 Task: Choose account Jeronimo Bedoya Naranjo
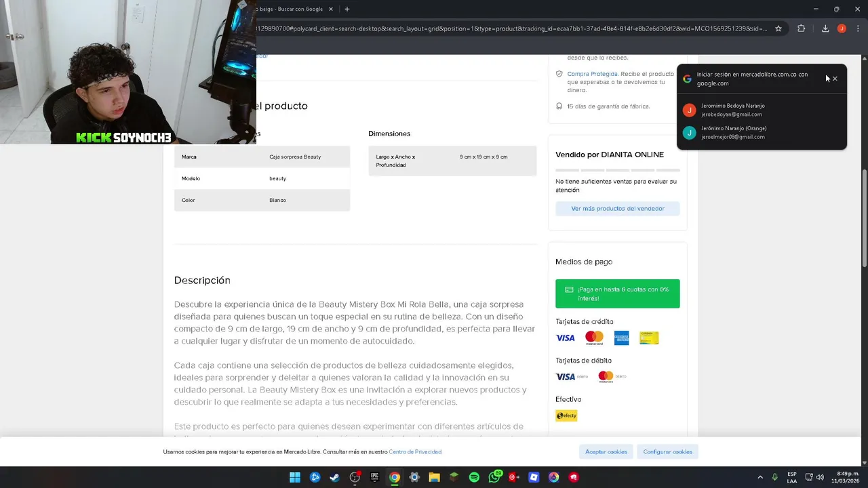point(762,110)
